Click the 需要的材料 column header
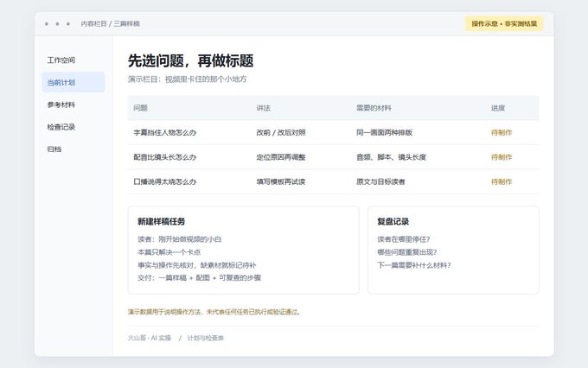588x368 pixels. tap(374, 108)
